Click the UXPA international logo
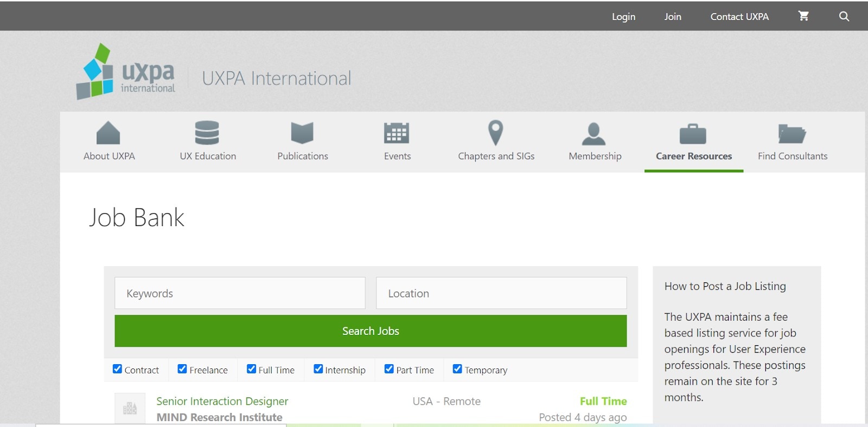 (126, 72)
